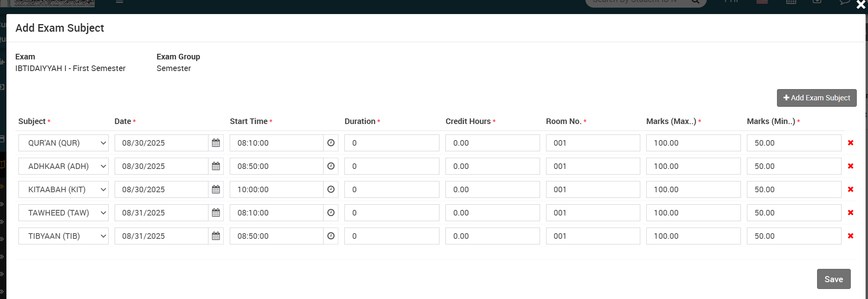Click the ADHKAAR Credit Hours field
The image size is (868, 299).
(492, 166)
